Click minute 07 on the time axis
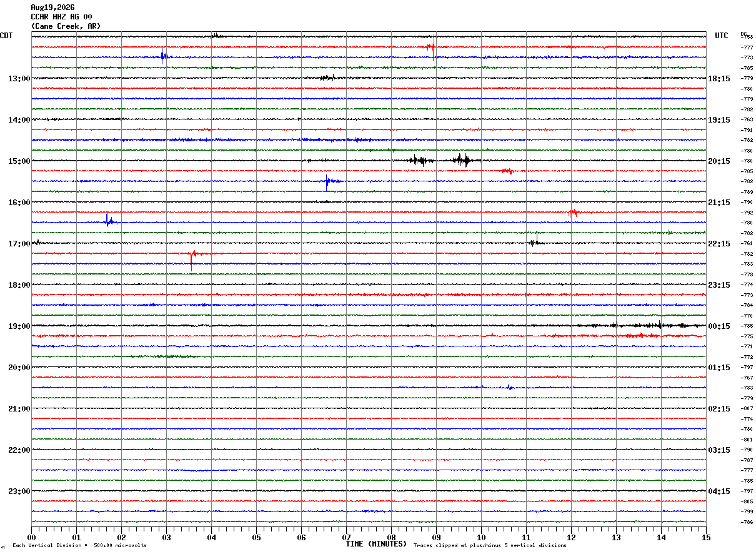The image size is (756, 554). click(x=346, y=537)
